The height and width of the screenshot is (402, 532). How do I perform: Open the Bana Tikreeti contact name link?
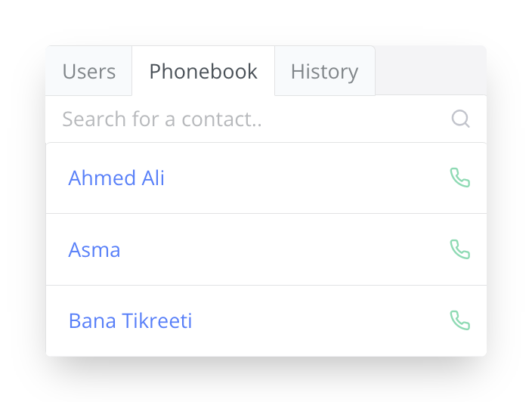(x=130, y=320)
